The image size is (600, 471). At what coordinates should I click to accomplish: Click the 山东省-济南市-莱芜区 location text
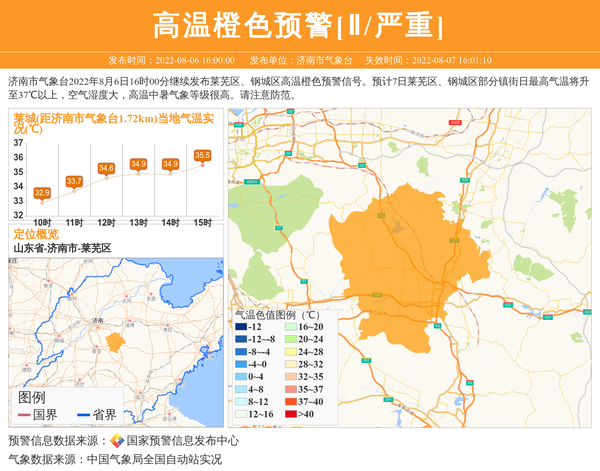coord(61,248)
